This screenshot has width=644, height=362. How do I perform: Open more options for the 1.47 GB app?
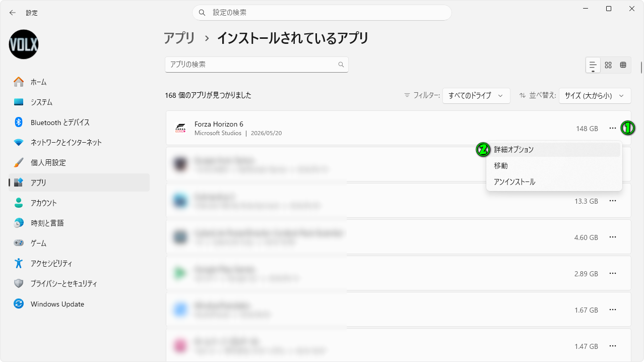click(613, 346)
